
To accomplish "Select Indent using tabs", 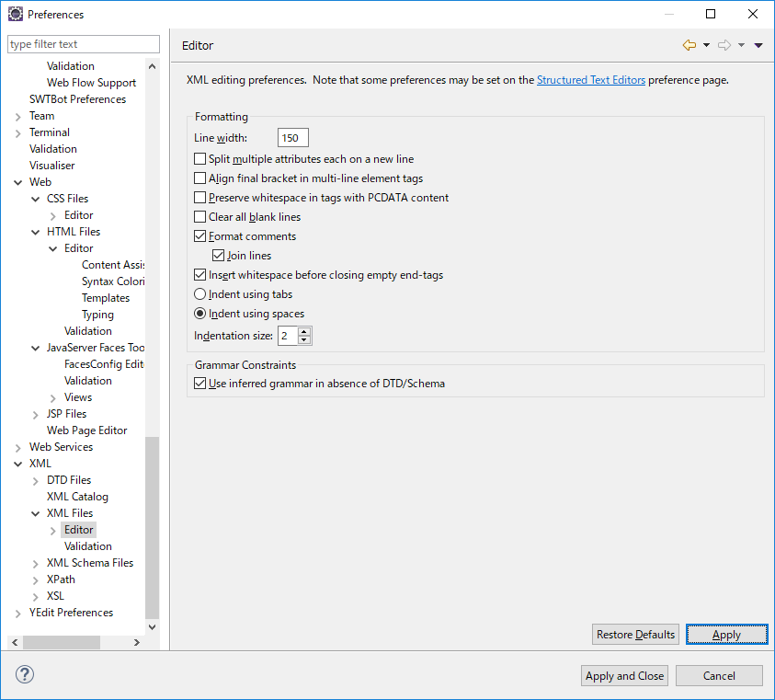I will pyautogui.click(x=199, y=294).
